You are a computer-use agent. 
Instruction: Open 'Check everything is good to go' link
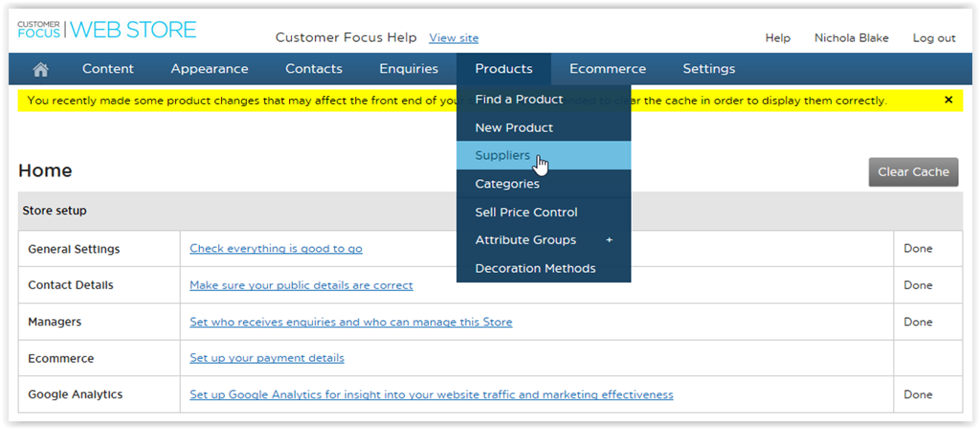coord(276,249)
